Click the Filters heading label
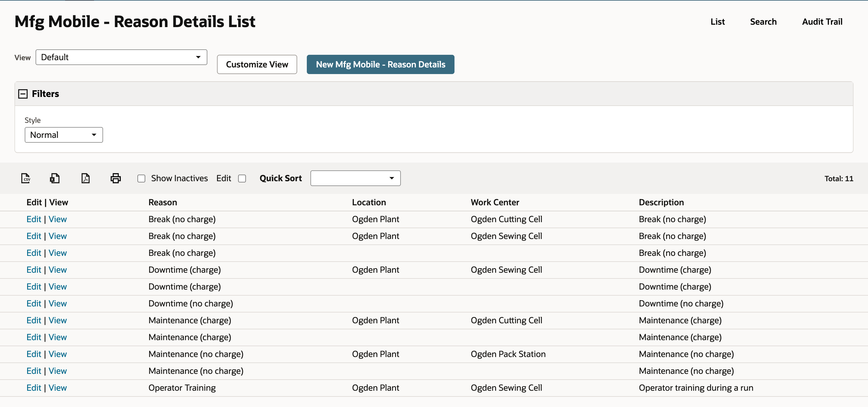Screen dimensions: 868x407 (46, 94)
